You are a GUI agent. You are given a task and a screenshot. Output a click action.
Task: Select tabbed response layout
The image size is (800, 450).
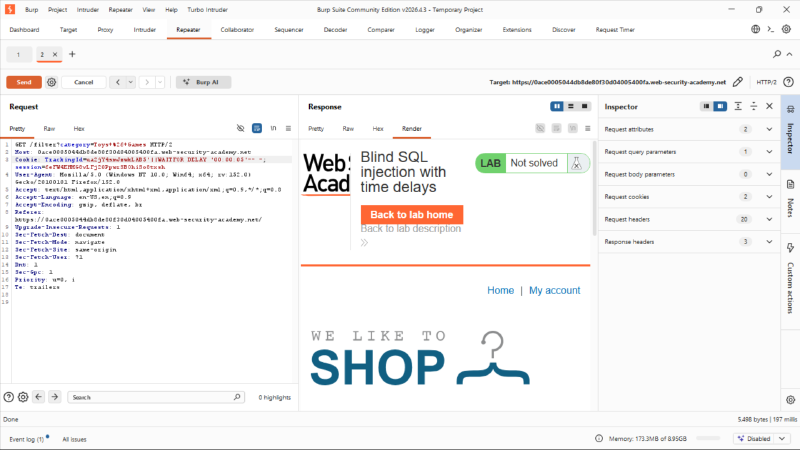tap(585, 106)
